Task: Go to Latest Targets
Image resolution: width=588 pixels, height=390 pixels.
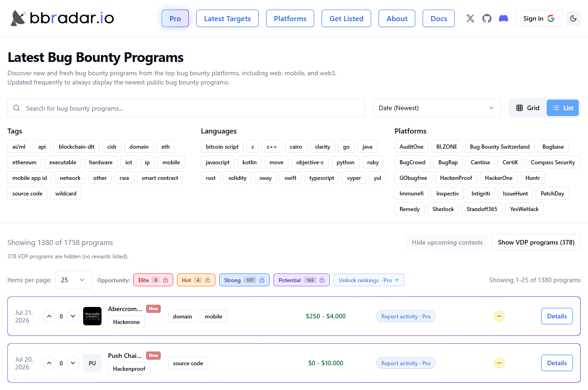Action: (x=227, y=18)
